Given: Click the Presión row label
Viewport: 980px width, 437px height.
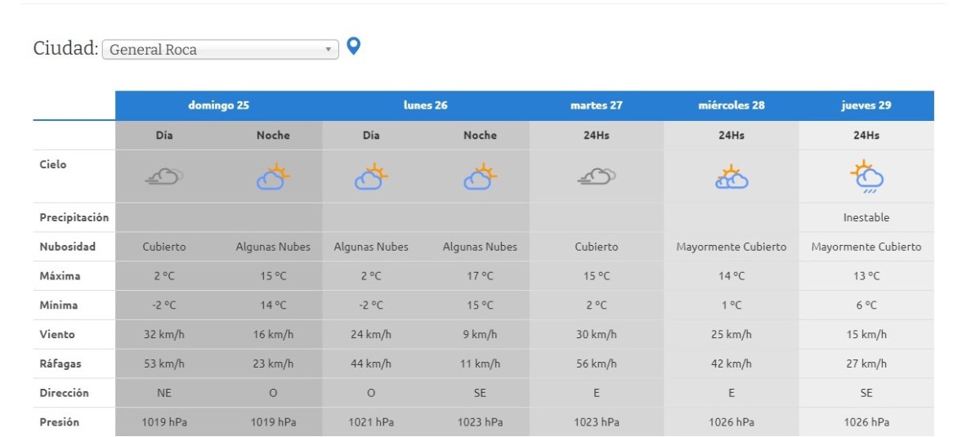Looking at the screenshot, I should click(60, 422).
